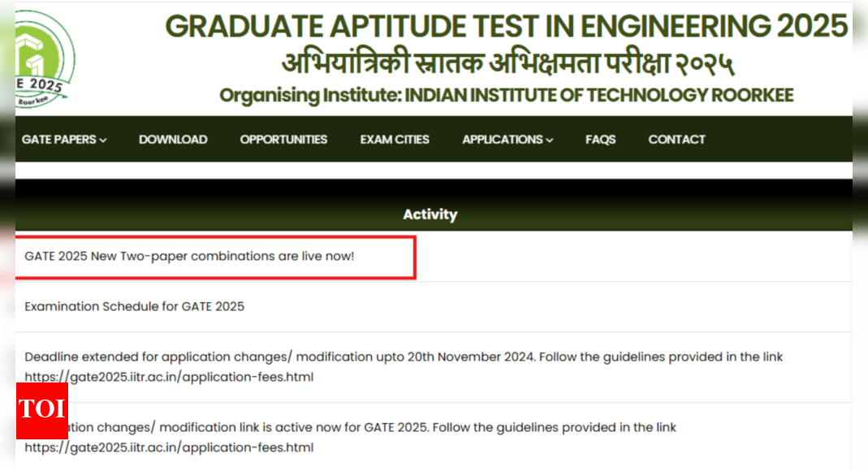
Task: Open the GATE PAPERS chevron arrow
Action: pos(102,140)
